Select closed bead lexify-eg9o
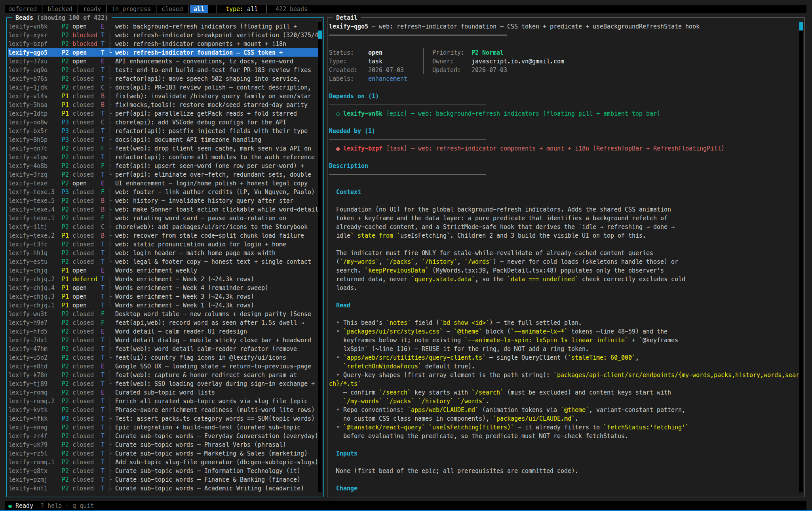The height and width of the screenshot is (511, 812). click(163, 70)
